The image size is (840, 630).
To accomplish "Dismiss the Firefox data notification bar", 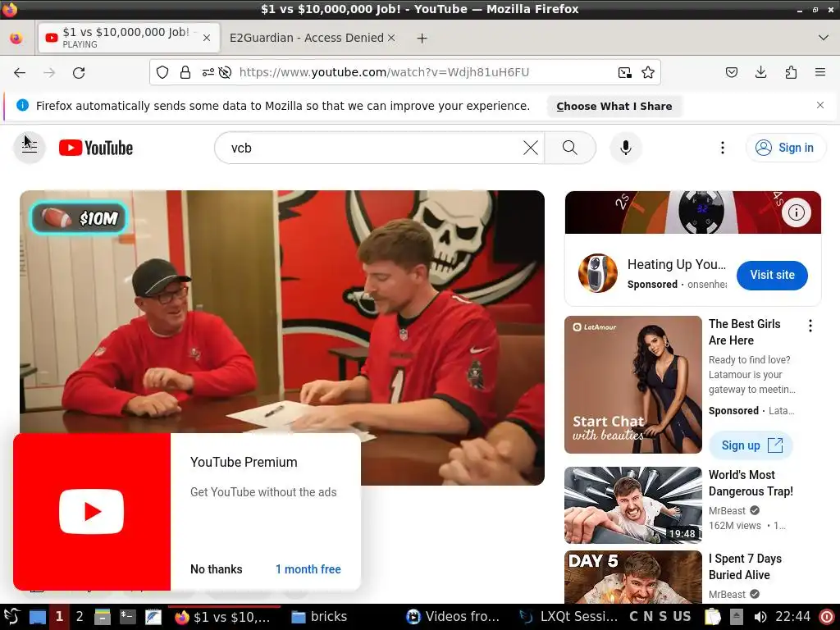I will (820, 105).
